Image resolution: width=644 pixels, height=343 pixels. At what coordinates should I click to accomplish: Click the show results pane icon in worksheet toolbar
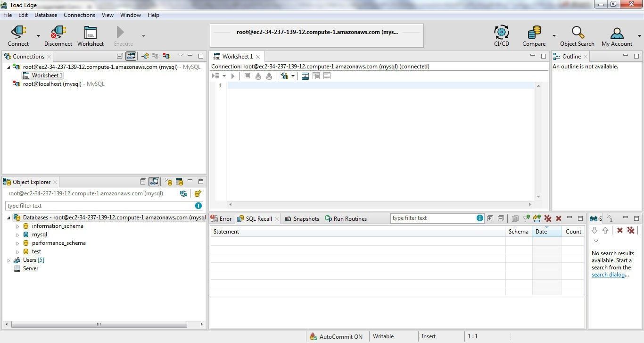point(305,76)
